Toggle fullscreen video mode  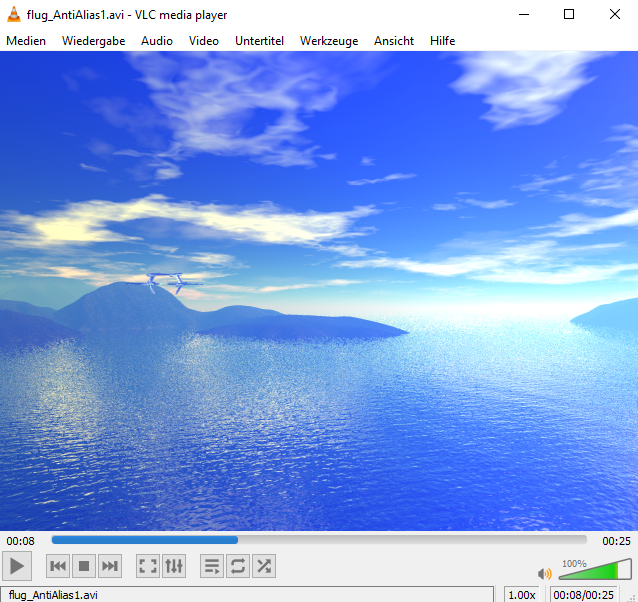[x=148, y=566]
